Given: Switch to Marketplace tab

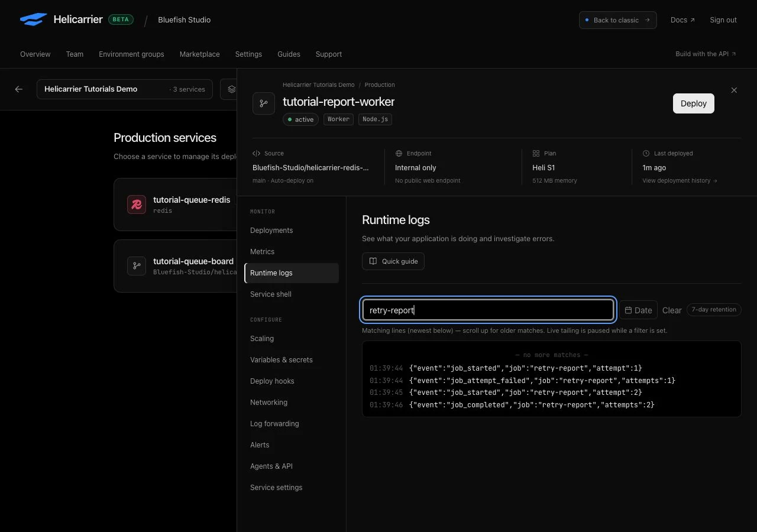Looking at the screenshot, I should click(x=200, y=54).
